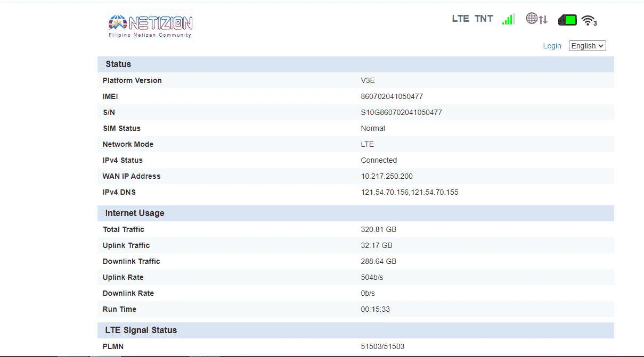This screenshot has width=644, height=357.
Task: Select the total traffic value 320.81 GB
Action: point(379,229)
